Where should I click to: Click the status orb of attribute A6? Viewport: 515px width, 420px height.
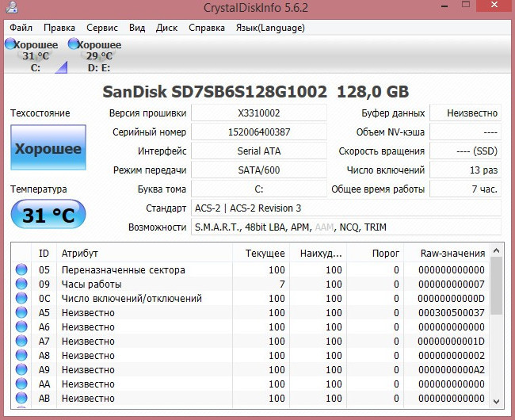coord(21,326)
